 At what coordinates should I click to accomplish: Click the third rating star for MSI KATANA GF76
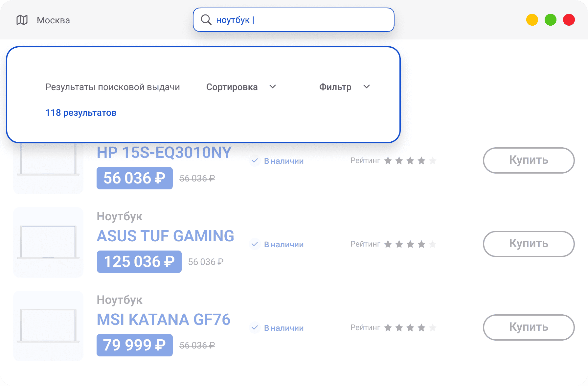410,328
